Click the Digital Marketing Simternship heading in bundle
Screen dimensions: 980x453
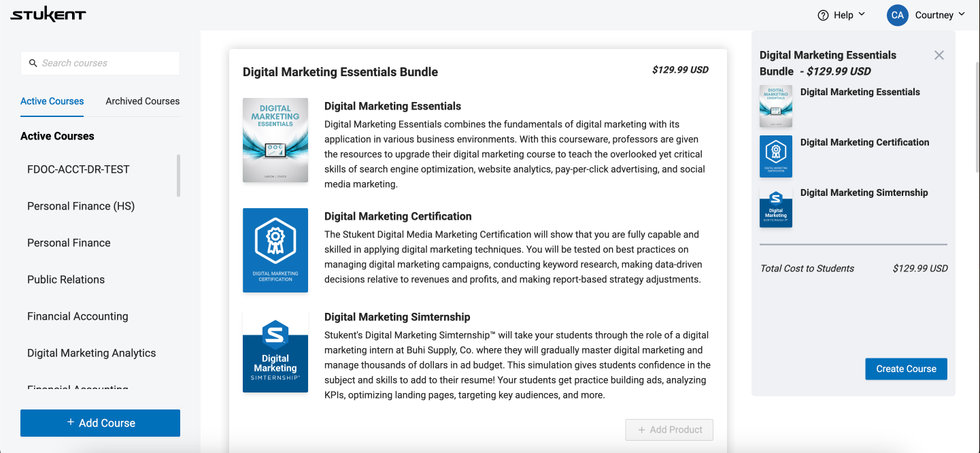click(397, 317)
